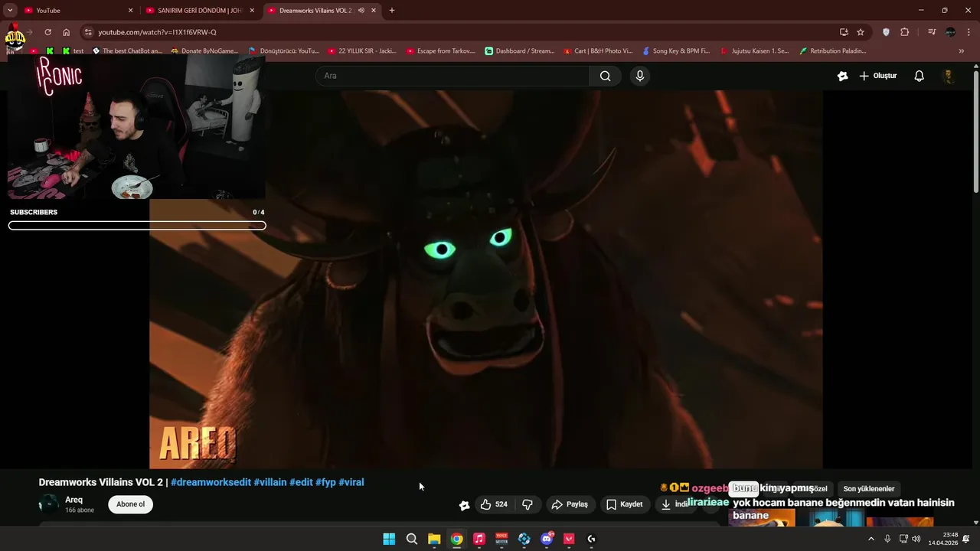Open the media controls toolbar icon
980x551 pixels.
point(932,32)
